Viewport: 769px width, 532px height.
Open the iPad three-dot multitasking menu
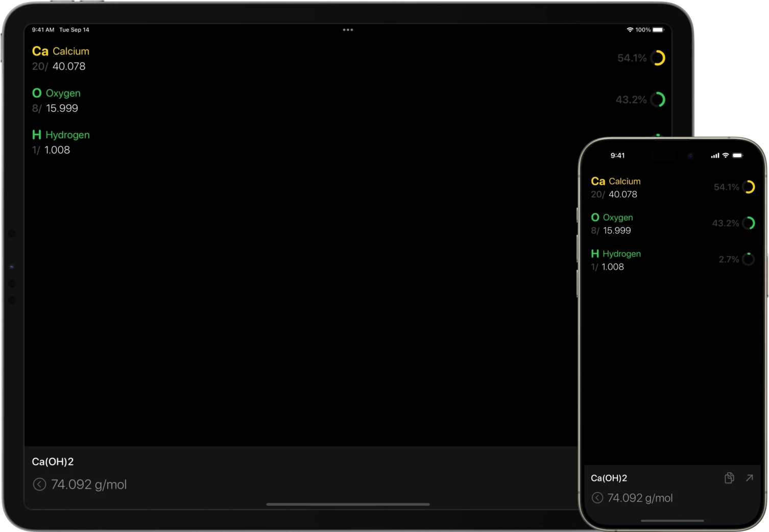348,30
